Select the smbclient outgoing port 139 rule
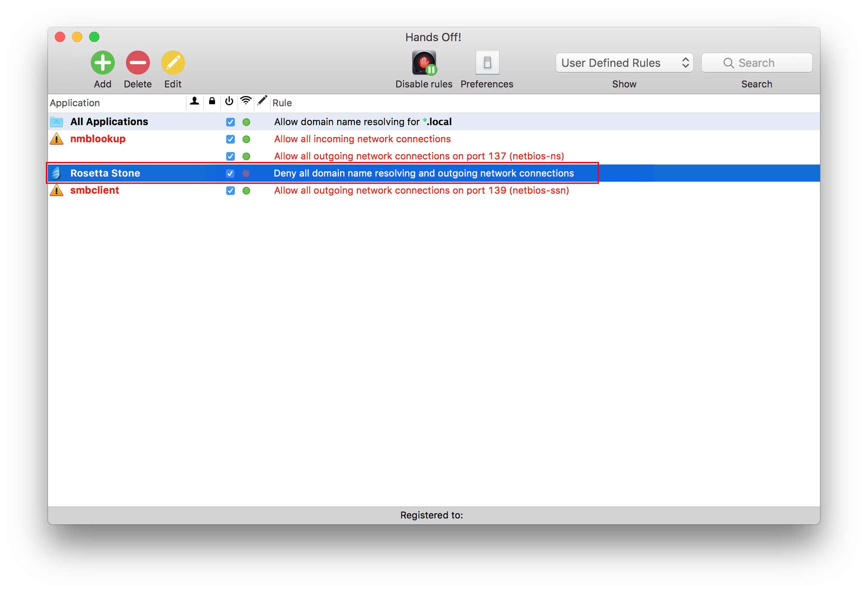Image resolution: width=868 pixels, height=593 pixels. tap(421, 191)
